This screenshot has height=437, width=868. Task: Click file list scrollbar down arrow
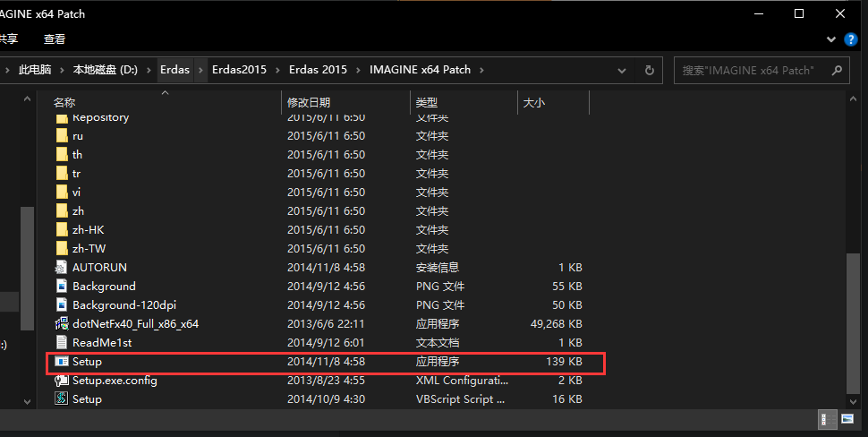point(853,401)
